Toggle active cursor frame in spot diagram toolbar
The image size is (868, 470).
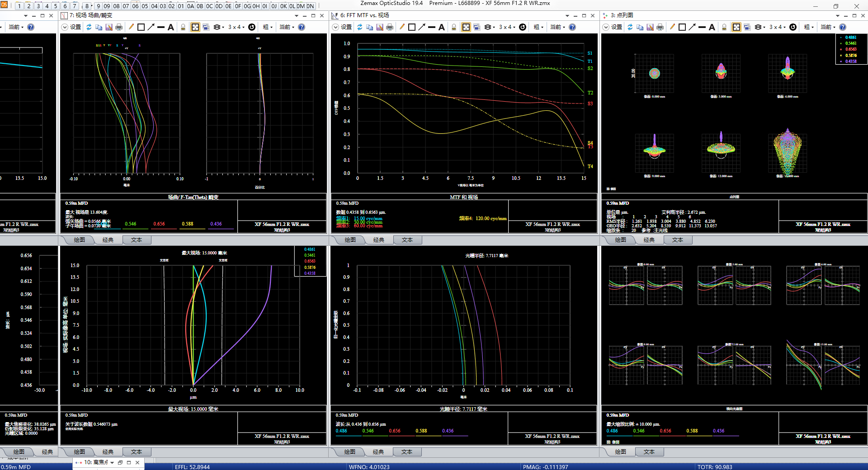coord(736,27)
